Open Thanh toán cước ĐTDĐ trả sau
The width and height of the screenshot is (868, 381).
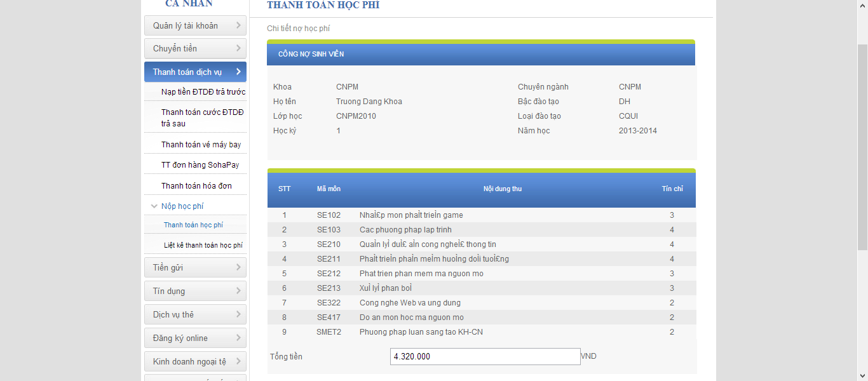click(202, 117)
